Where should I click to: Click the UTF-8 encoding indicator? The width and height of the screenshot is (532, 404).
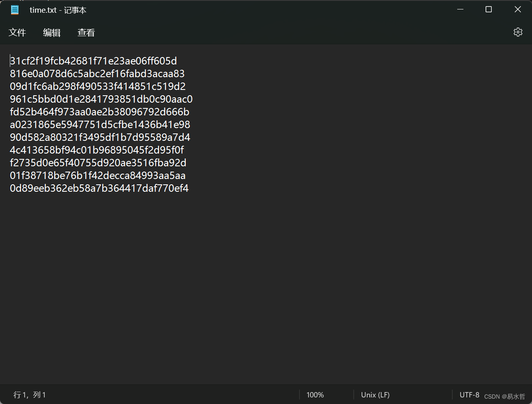(x=469, y=395)
